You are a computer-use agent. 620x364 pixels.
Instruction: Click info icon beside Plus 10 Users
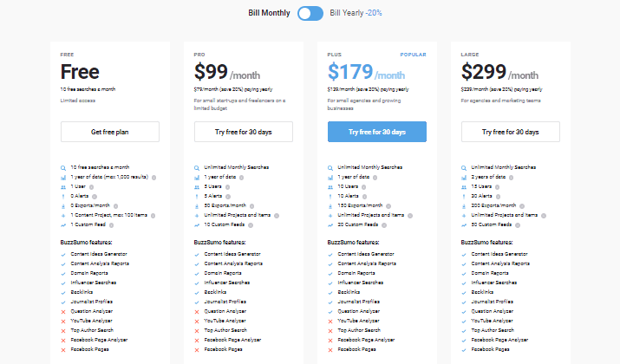(x=363, y=187)
